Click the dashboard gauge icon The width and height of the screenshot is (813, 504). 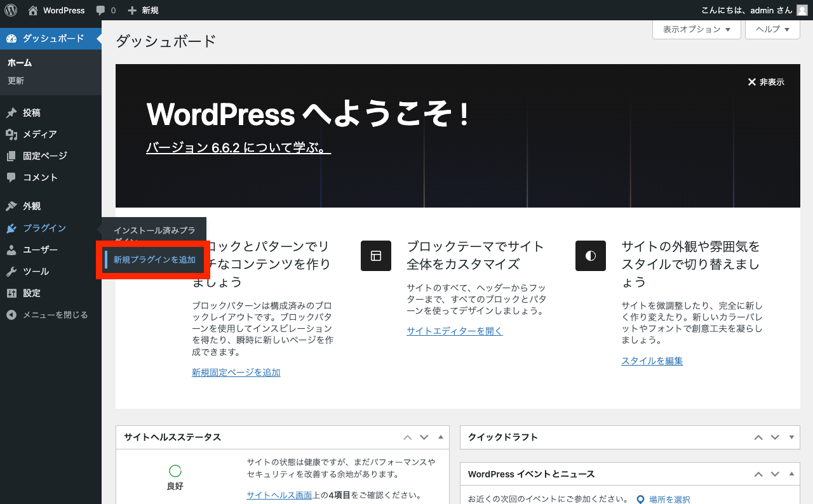coord(11,39)
